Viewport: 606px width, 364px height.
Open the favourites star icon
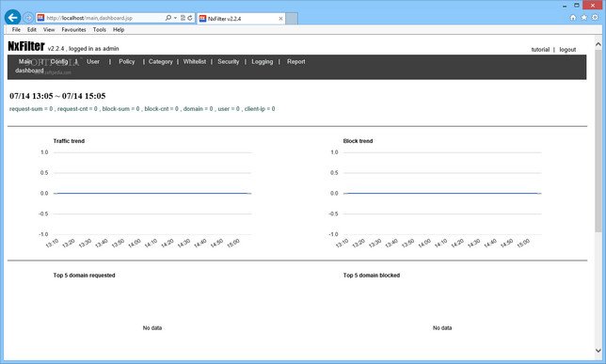584,17
